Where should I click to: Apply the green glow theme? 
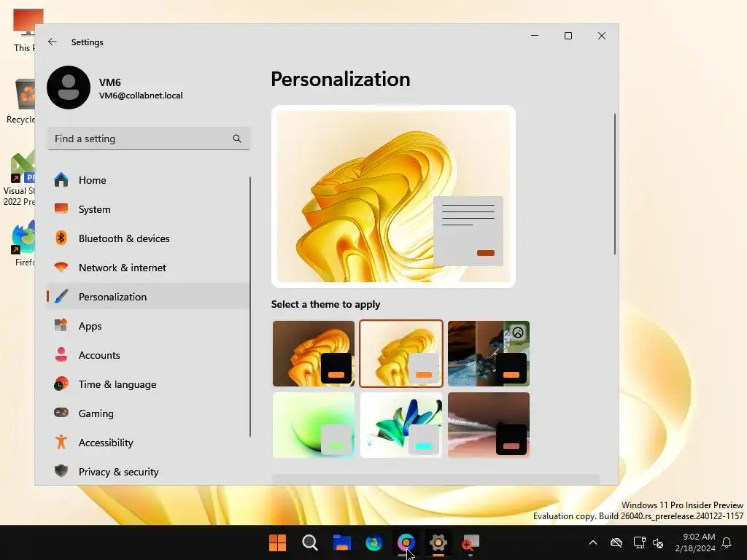[x=314, y=425]
